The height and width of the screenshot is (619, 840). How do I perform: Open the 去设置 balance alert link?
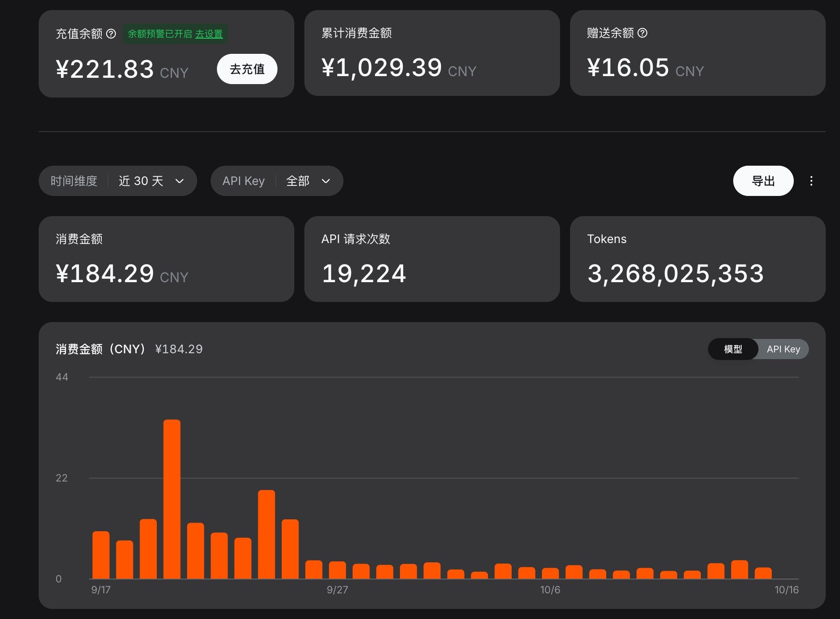click(209, 34)
